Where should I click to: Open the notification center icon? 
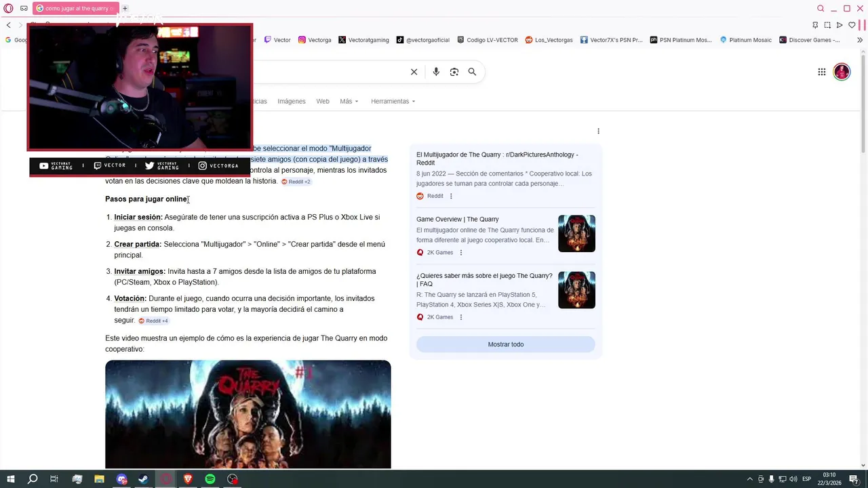(854, 479)
